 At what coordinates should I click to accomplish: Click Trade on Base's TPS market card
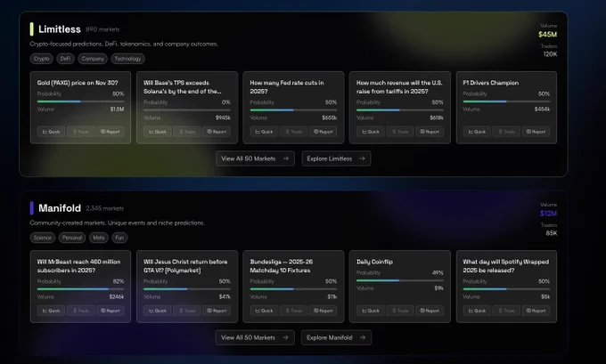(x=187, y=132)
